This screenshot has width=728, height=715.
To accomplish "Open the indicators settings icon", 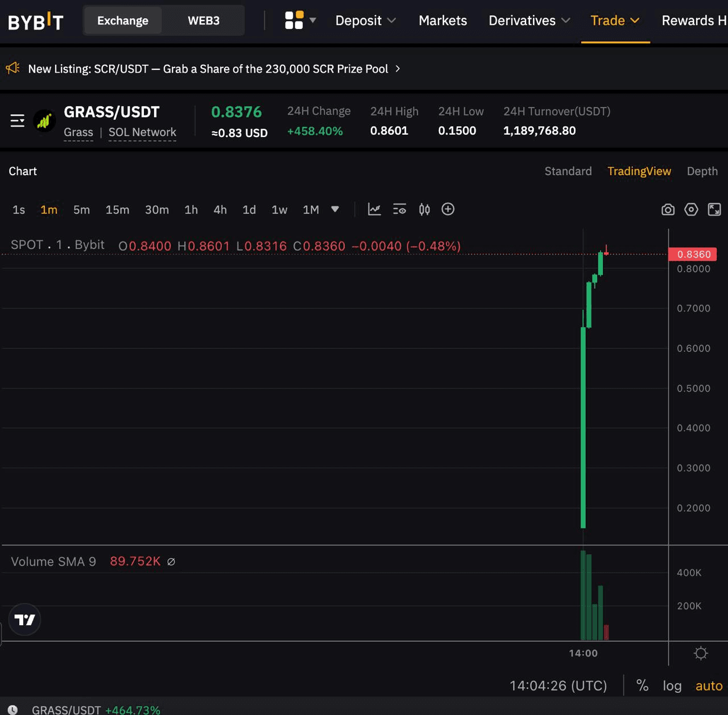I will click(399, 209).
